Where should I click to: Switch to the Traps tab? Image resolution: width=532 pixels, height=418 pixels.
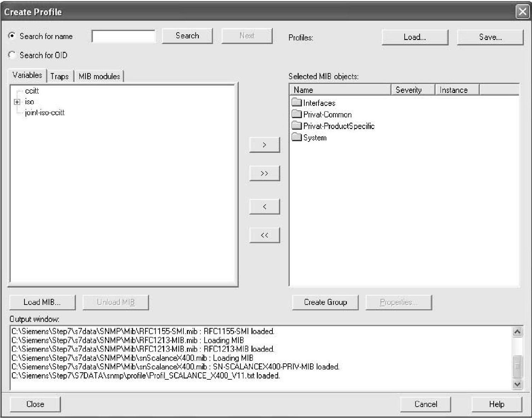pos(60,76)
